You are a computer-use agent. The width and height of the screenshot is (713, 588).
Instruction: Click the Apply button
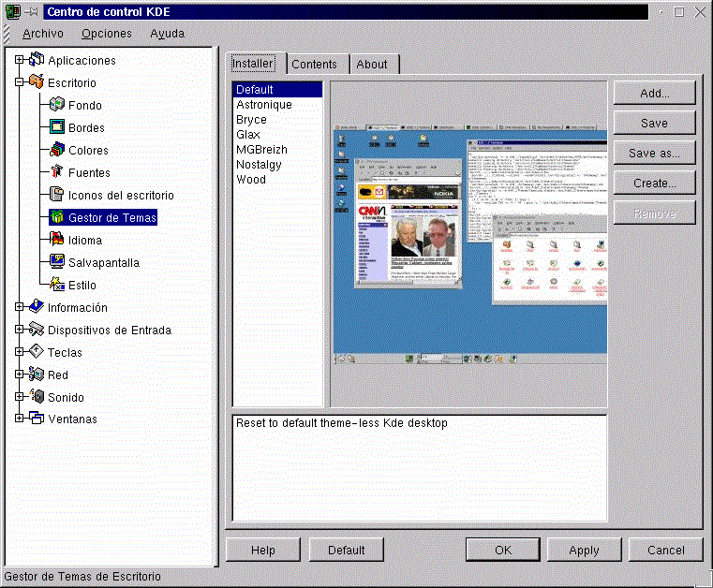coord(584,550)
